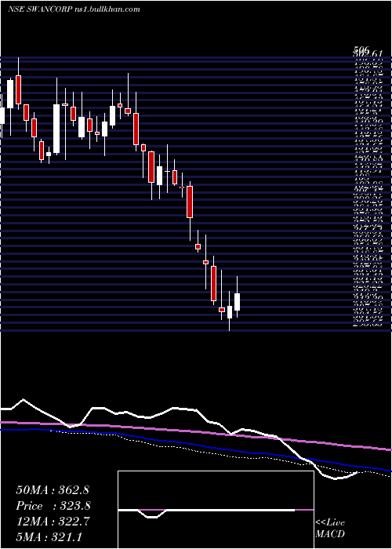
Task: Click the <<Live MACD label
Action: (330, 528)
